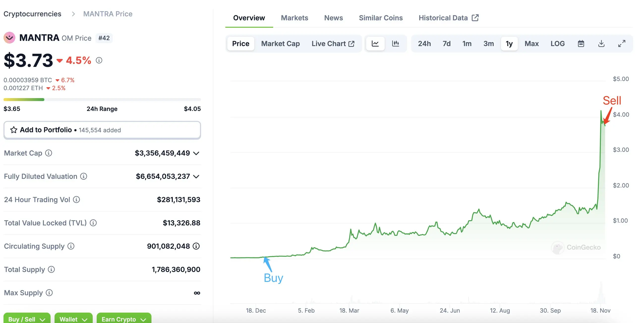This screenshot has width=644, height=323.
Task: Click info icon next to Circulating Supply value
Action: 196,246
